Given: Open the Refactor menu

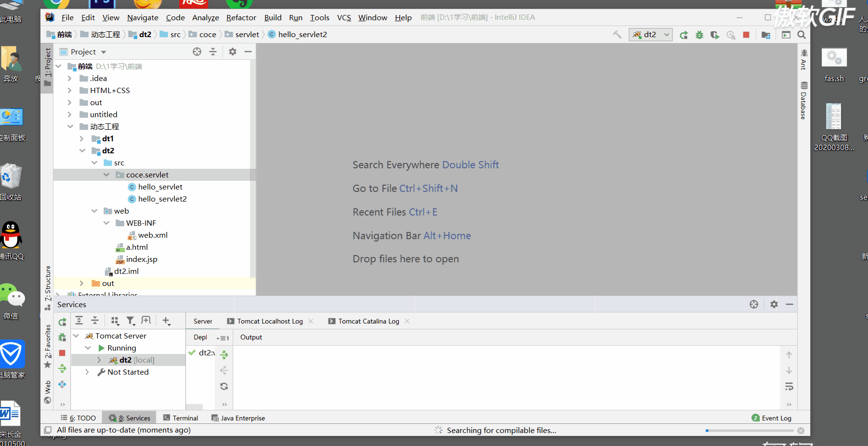Looking at the screenshot, I should (x=241, y=17).
